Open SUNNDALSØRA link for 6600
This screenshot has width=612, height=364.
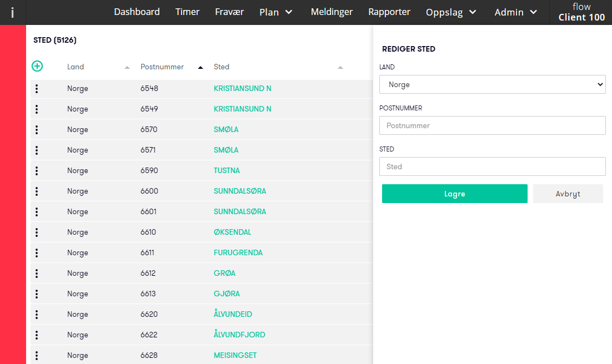(240, 191)
